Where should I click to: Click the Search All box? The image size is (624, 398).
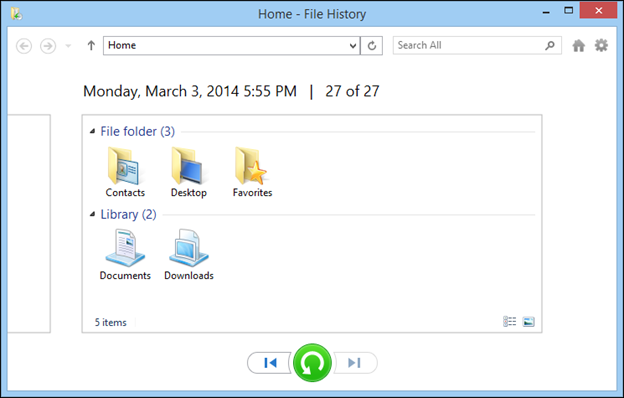(x=477, y=45)
